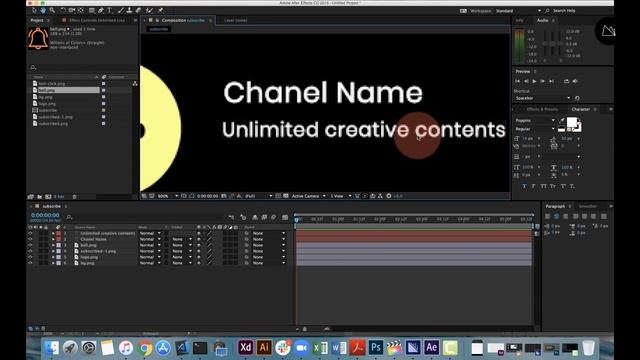Select the Selection arrow tool
Screen dimensions: 640x360
(34, 10)
